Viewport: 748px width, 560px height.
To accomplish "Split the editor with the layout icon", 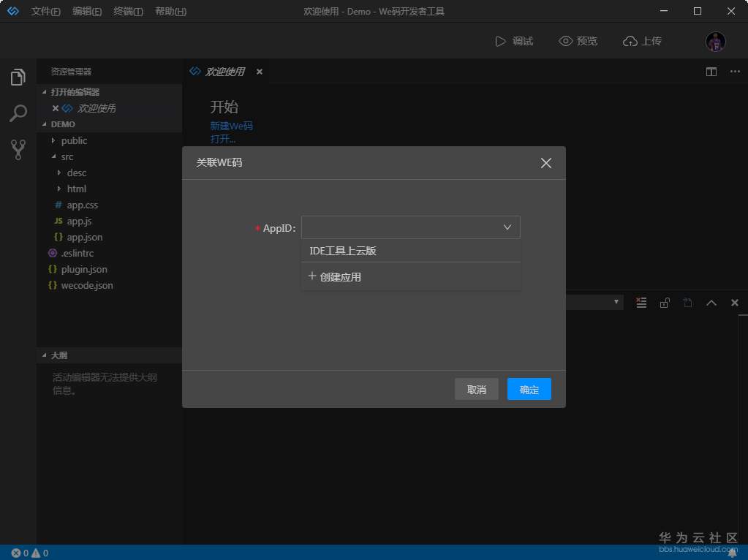I will tap(711, 72).
